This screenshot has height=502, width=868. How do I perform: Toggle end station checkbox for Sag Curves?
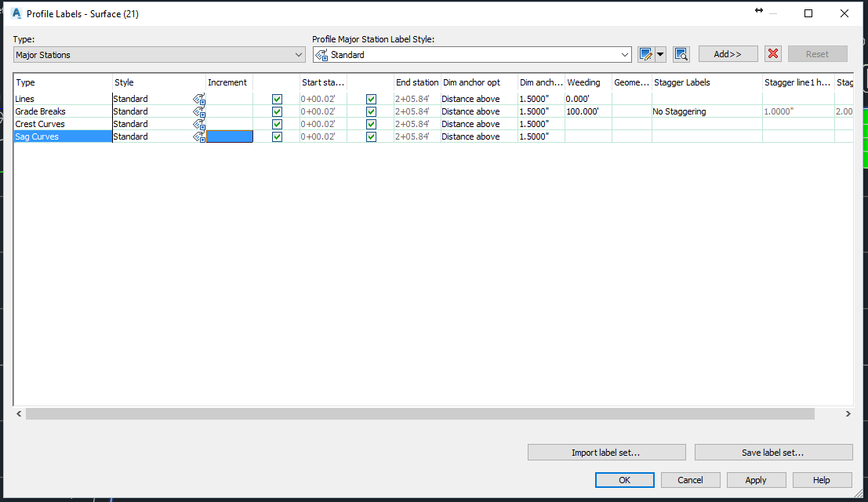(x=371, y=136)
